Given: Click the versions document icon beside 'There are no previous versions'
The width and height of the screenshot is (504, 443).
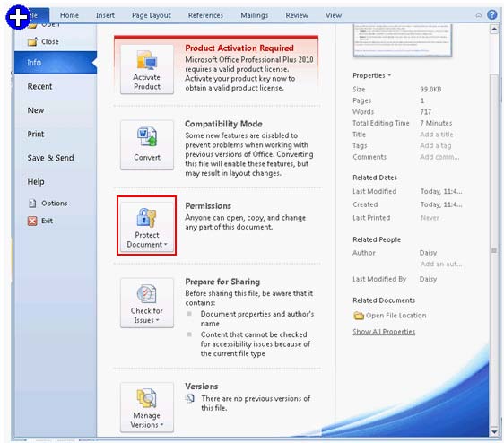Looking at the screenshot, I should coord(190,398).
